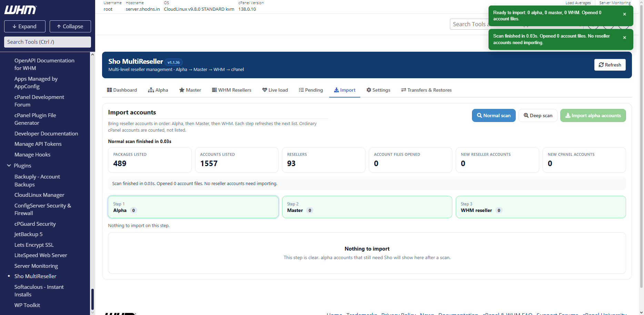Click the WHM logo
Image resolution: width=644 pixels, height=315 pixels.
pos(20,10)
